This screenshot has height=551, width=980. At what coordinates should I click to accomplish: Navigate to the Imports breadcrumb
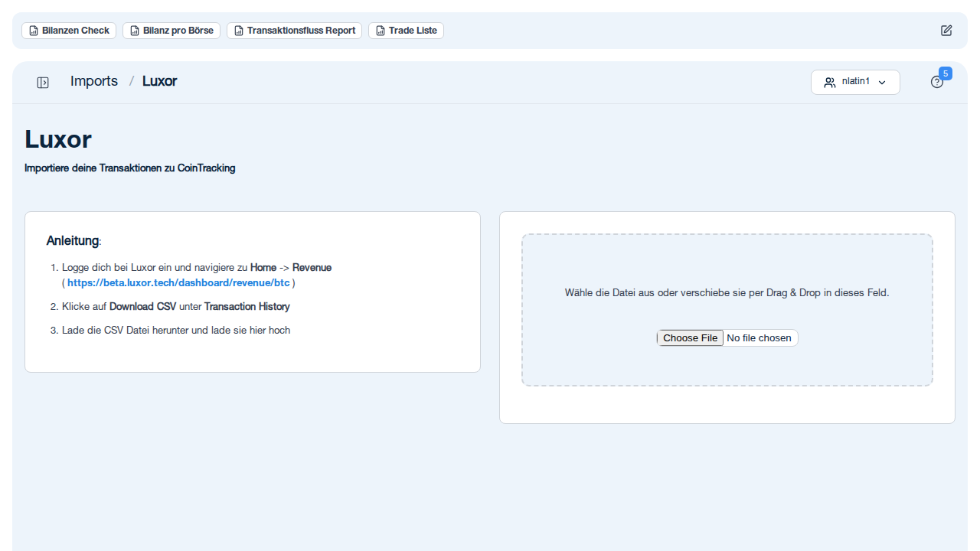(94, 81)
